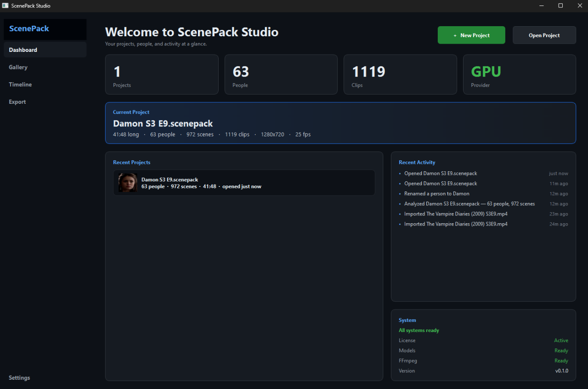This screenshot has height=389, width=588.
Task: Click the Recent Projects heading
Action: tap(131, 163)
